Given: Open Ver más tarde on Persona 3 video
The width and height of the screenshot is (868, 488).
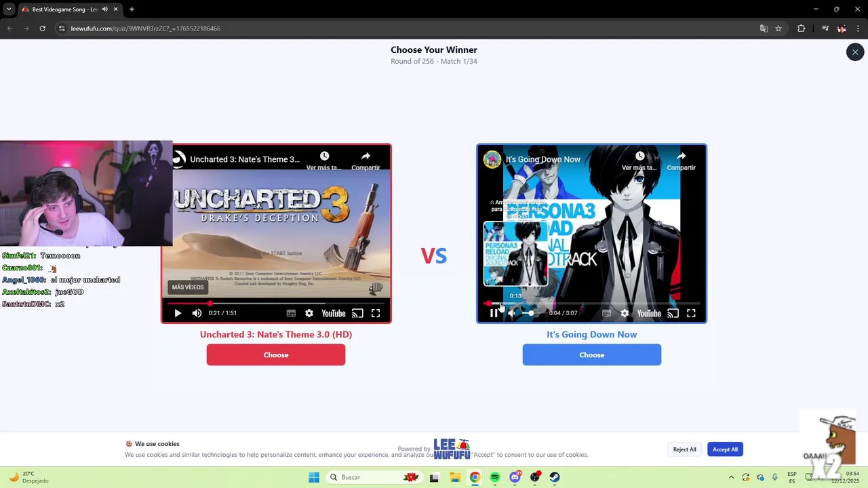Looking at the screenshot, I should pyautogui.click(x=639, y=161).
